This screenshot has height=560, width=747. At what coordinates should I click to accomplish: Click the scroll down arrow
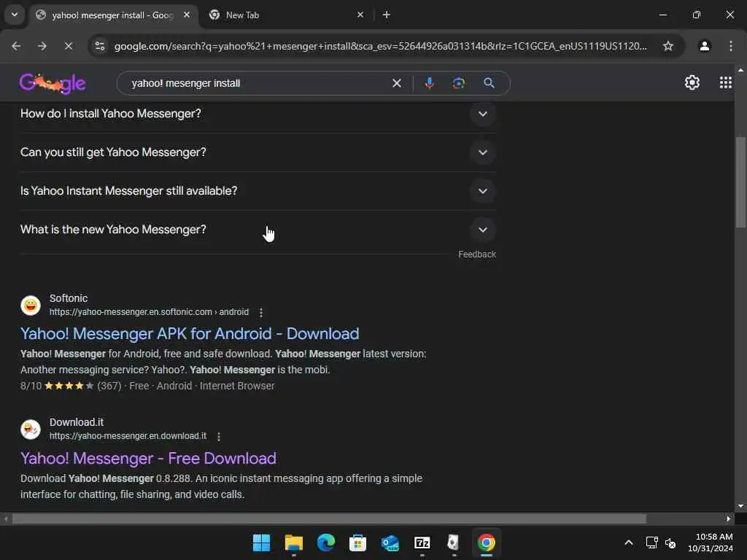(x=740, y=506)
